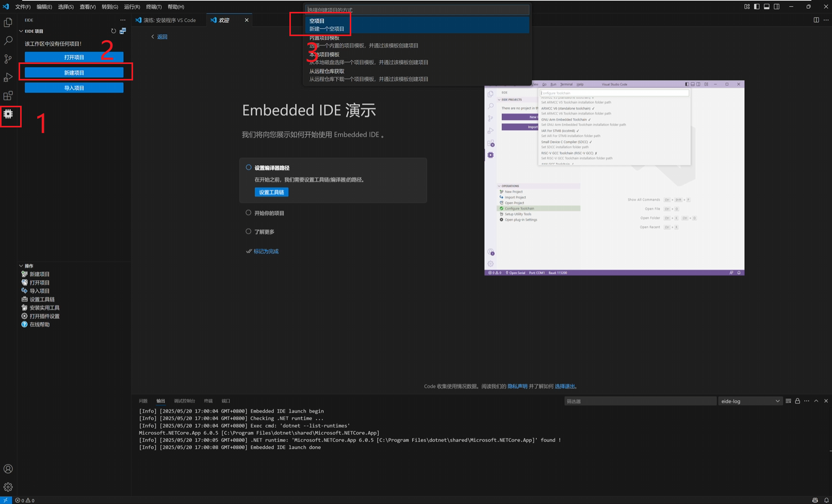The width and height of the screenshot is (832, 504).
Task: Switch to the 终端 panel tab
Action: point(208,401)
